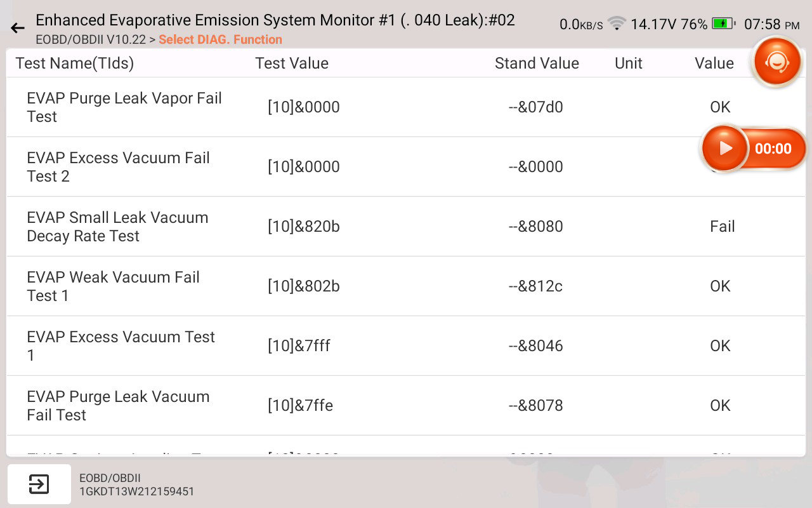The height and width of the screenshot is (508, 812).
Task: Select EVAP Excess Vacuum Fail Test 2 row
Action: (x=118, y=167)
